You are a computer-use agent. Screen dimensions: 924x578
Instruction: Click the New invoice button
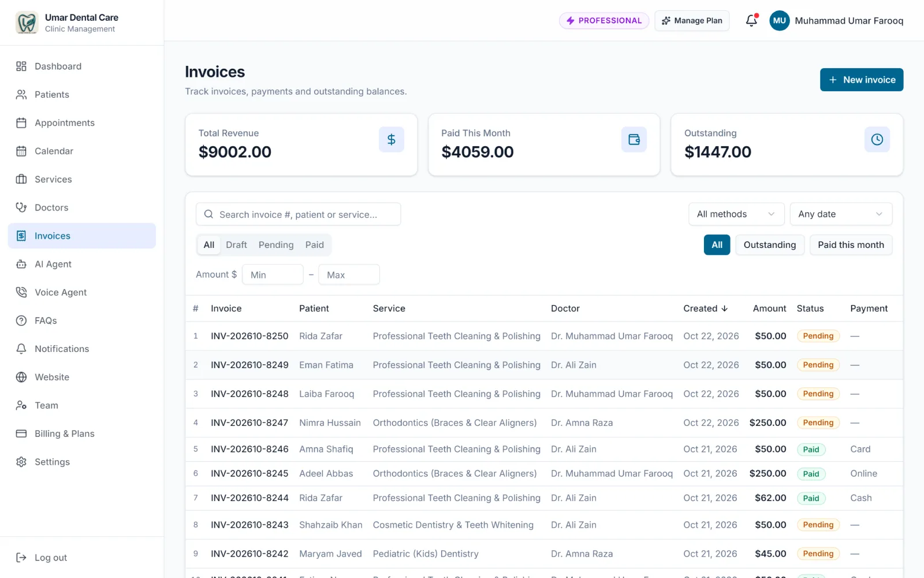point(862,80)
